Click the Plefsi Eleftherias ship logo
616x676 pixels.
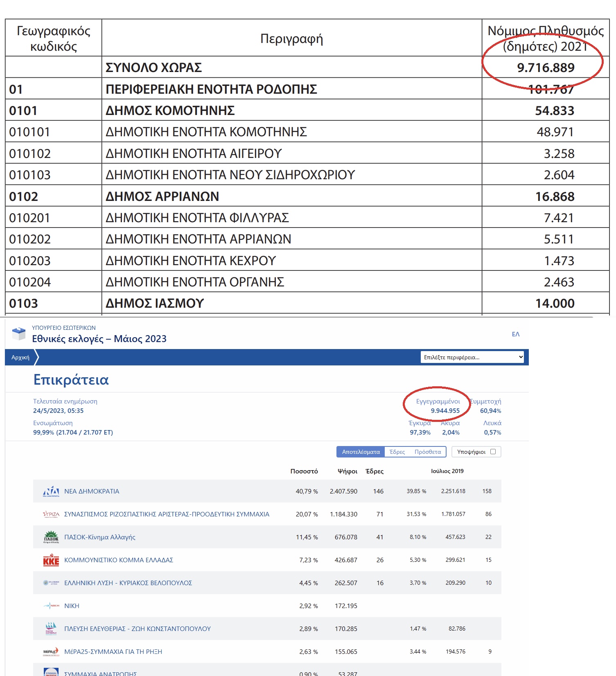(x=51, y=629)
